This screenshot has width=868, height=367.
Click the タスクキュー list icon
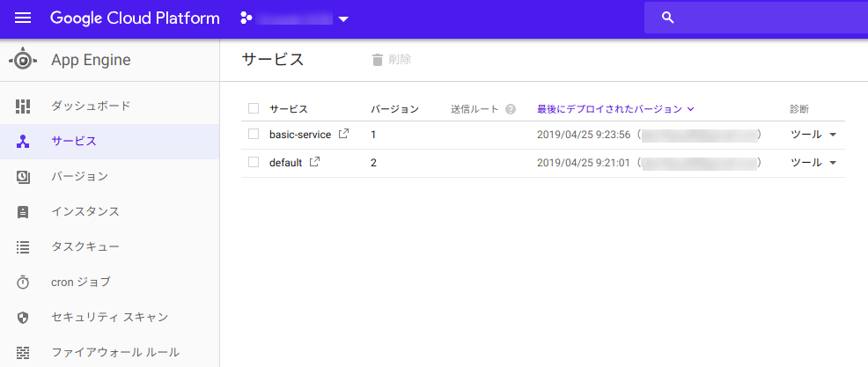[x=23, y=247]
